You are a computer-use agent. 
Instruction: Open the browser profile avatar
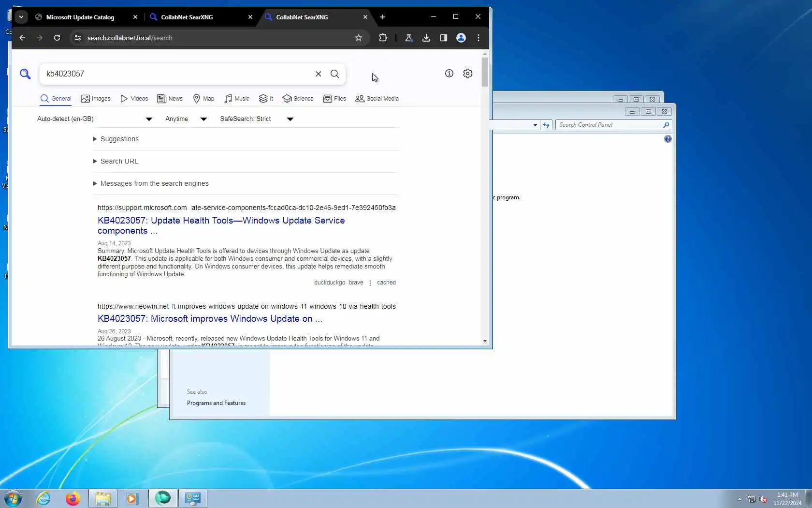pos(461,38)
